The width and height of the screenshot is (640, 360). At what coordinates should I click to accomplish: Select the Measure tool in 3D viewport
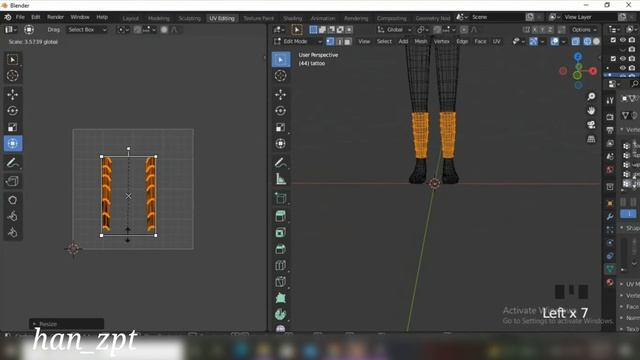281,179
